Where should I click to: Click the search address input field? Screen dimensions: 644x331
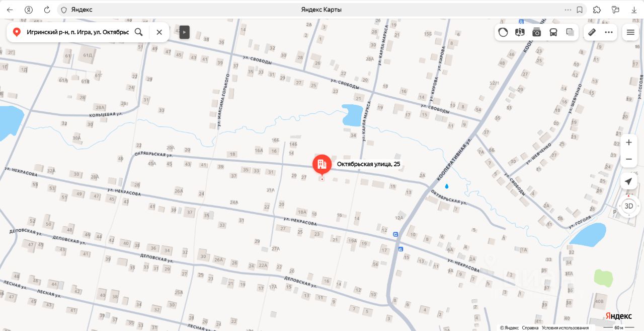click(77, 32)
